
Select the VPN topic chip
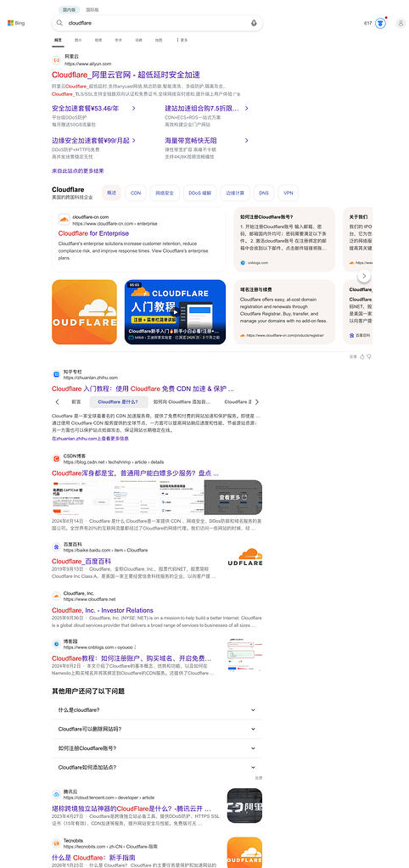pos(289,193)
